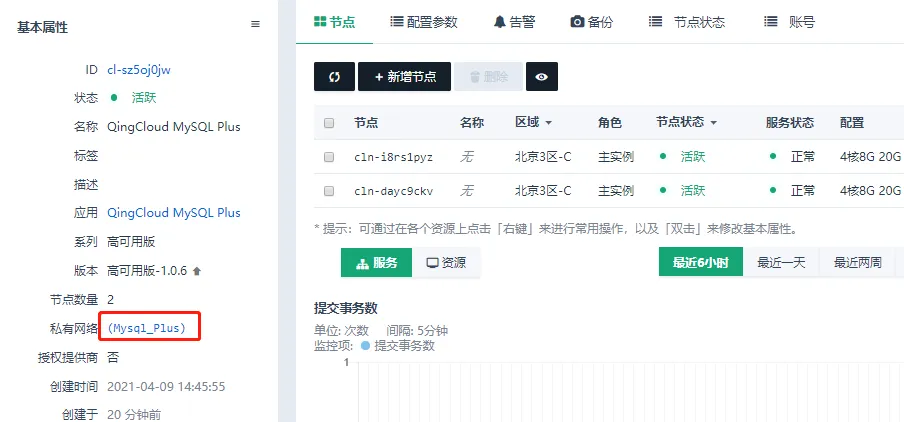Click the 新增节点 button
Screen dimensions: 904x422
click(404, 77)
